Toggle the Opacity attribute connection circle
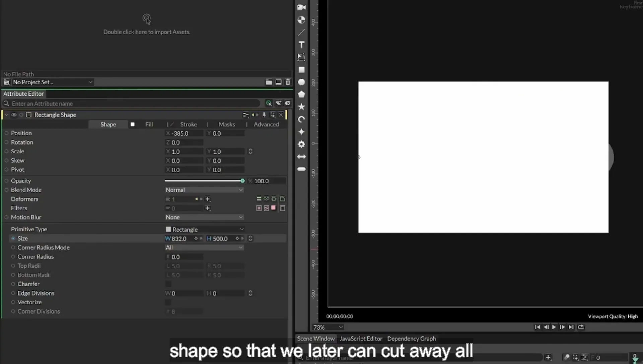 (6, 181)
